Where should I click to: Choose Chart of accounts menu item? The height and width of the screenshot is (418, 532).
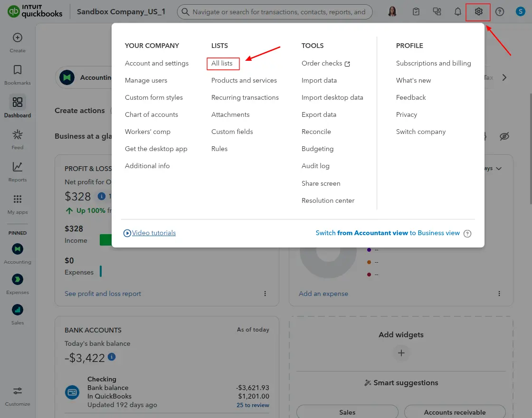click(151, 114)
